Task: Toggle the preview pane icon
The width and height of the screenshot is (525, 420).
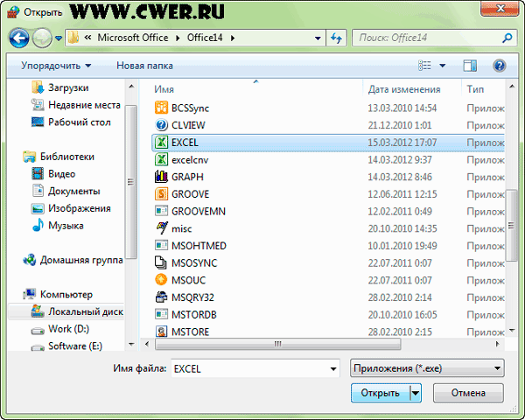Action: click(x=470, y=66)
